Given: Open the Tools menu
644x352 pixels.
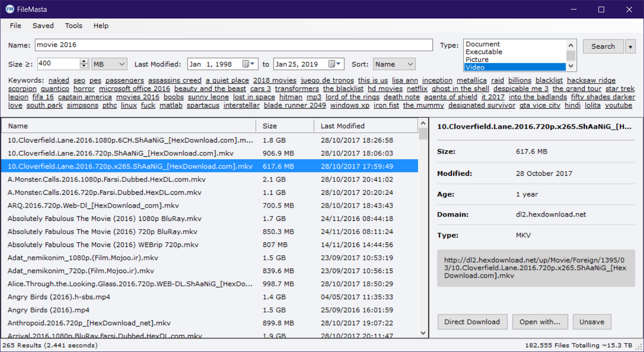Looking at the screenshot, I should [74, 26].
